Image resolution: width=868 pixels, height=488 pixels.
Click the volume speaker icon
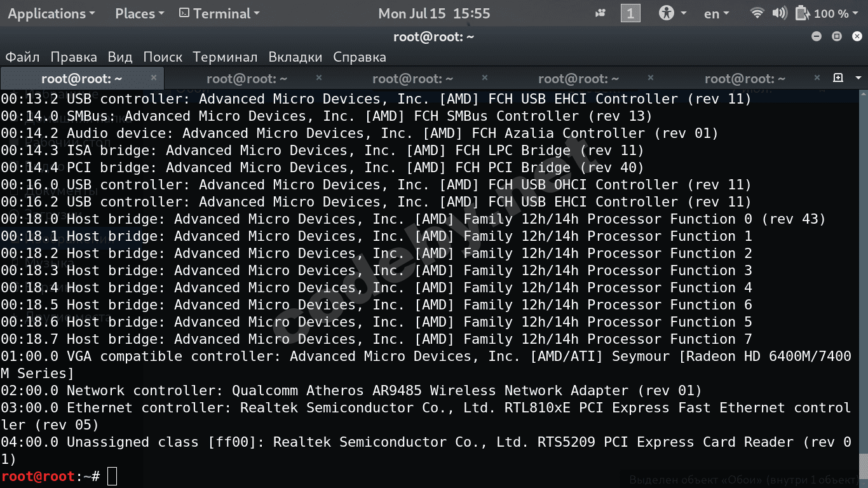[x=779, y=13]
